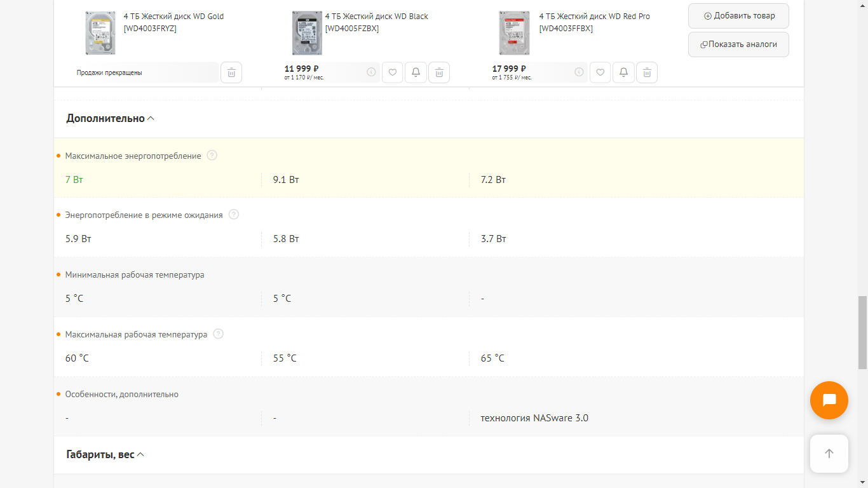The width and height of the screenshot is (868, 488).
Task: Open the orange chat support button
Action: pyautogui.click(x=829, y=400)
